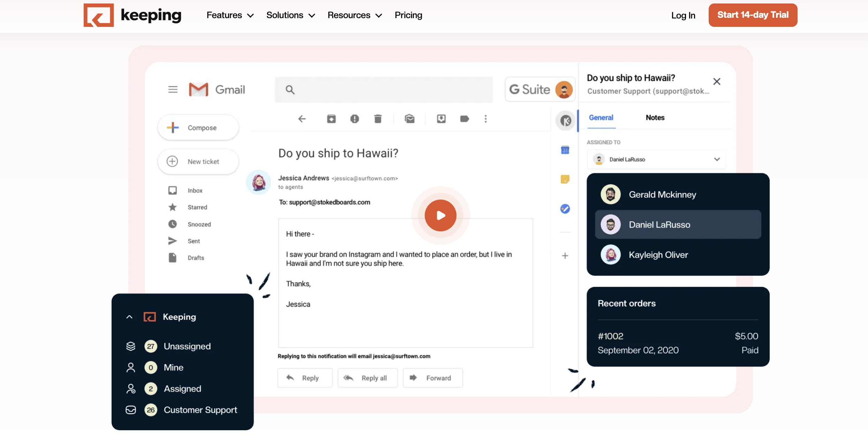Viewport: 868px width, 440px height.
Task: Open Google Calendar side panel icon
Action: (x=565, y=150)
